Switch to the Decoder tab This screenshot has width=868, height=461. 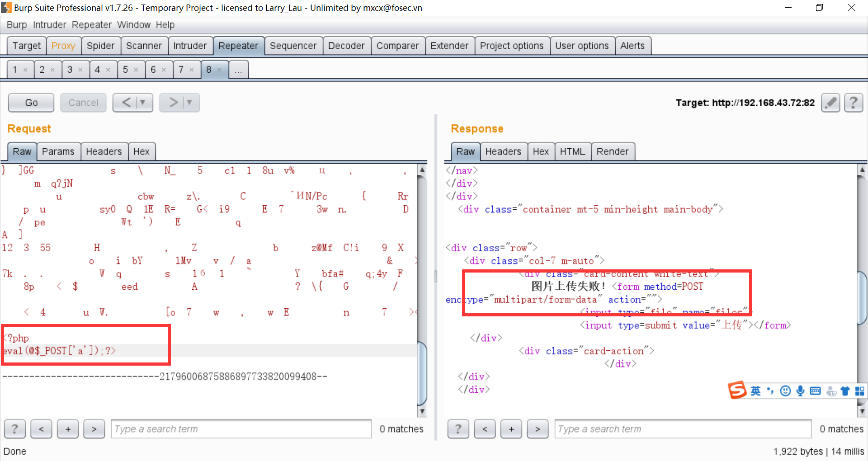point(346,46)
